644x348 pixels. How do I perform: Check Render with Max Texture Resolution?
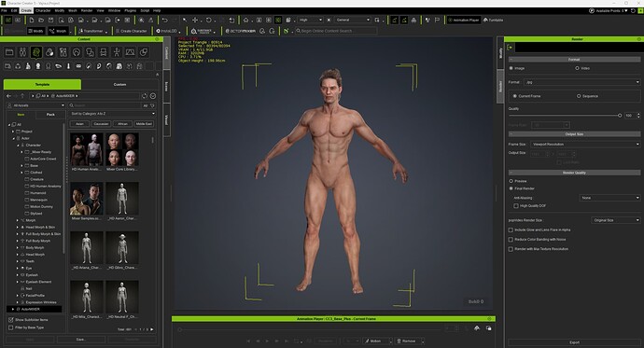511,249
